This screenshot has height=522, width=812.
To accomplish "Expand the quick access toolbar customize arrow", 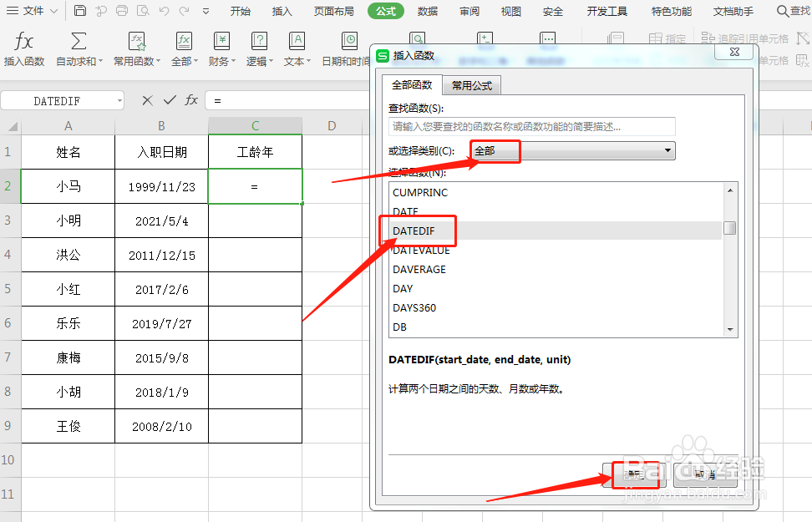I will (x=206, y=11).
